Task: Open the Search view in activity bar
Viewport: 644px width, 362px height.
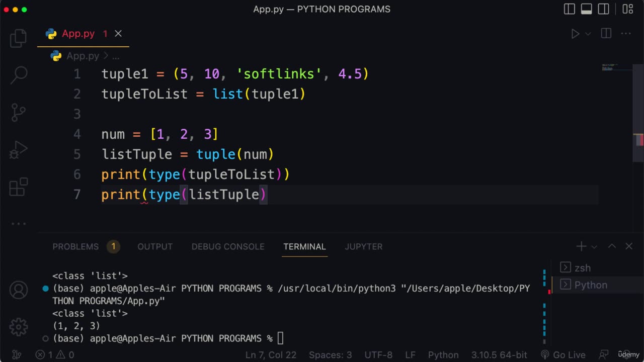Action: point(18,75)
